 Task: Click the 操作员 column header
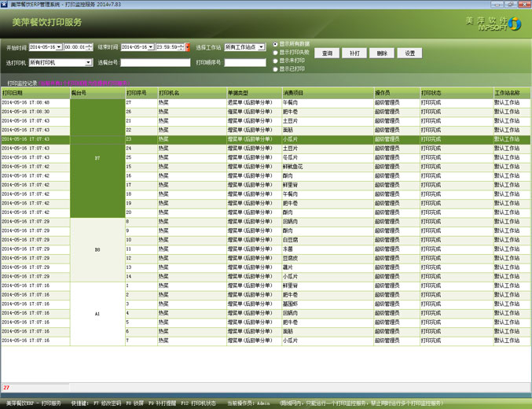click(397, 93)
